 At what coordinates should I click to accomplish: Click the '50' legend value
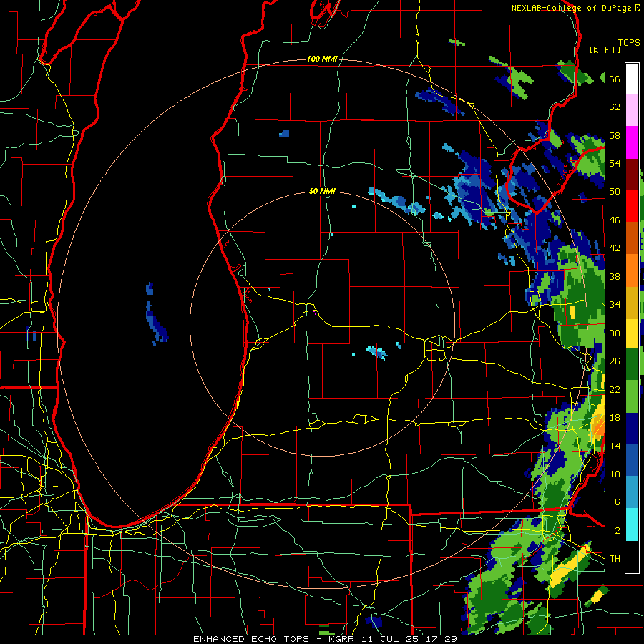615,192
